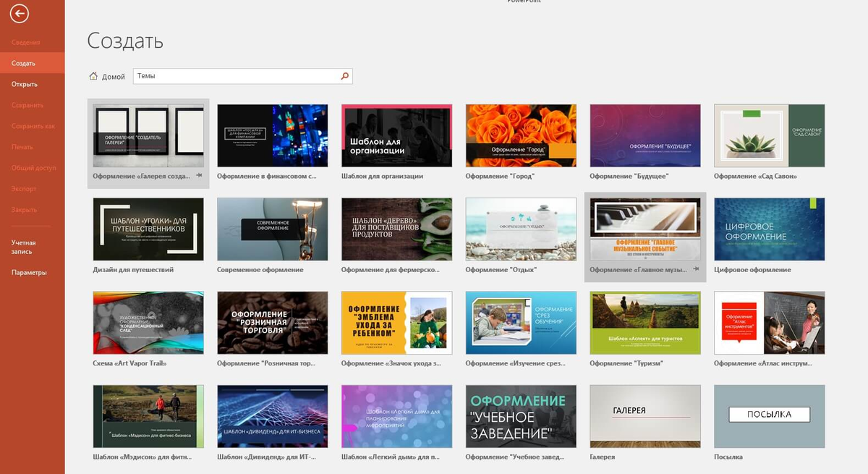The image size is (868, 474).
Task: Click the caption Шаблон для организации
Action: pyautogui.click(x=382, y=176)
